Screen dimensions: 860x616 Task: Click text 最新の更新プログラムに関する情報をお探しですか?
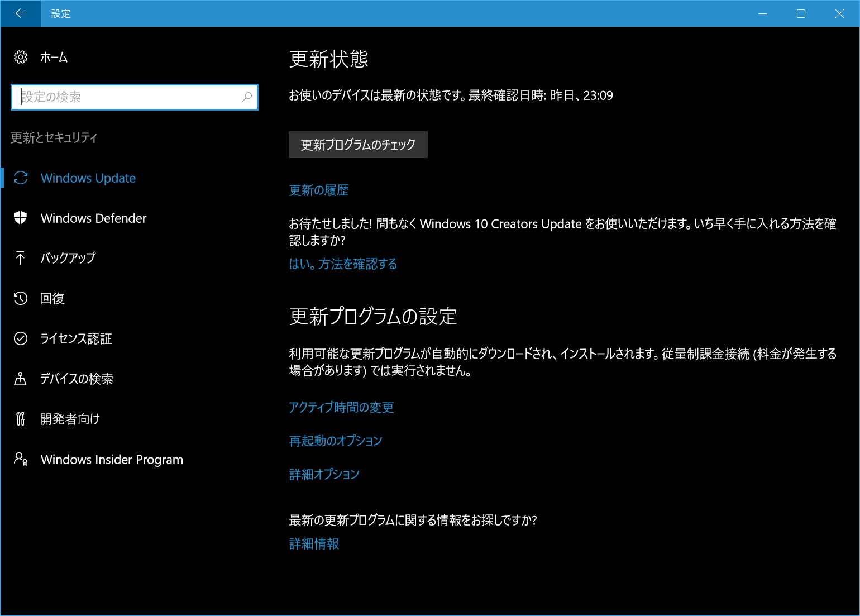coord(413,520)
